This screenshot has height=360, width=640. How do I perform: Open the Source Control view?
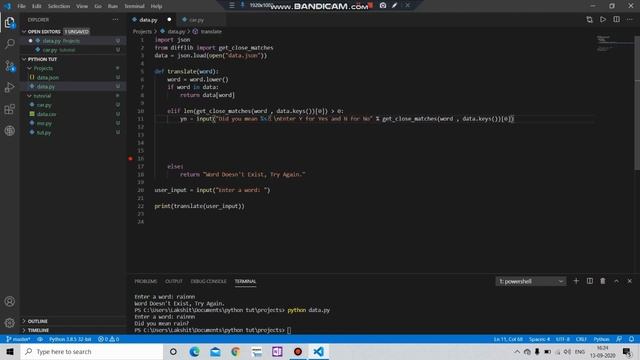pyautogui.click(x=10, y=66)
